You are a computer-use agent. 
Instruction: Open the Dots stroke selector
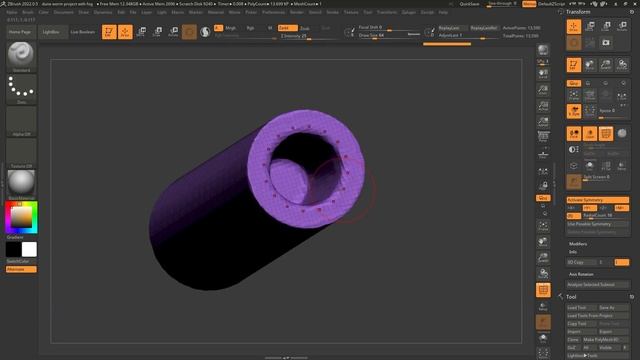pos(21,89)
